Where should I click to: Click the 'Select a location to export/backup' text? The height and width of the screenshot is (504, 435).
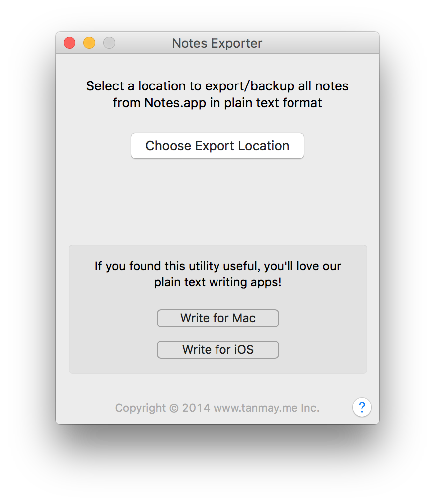[217, 94]
